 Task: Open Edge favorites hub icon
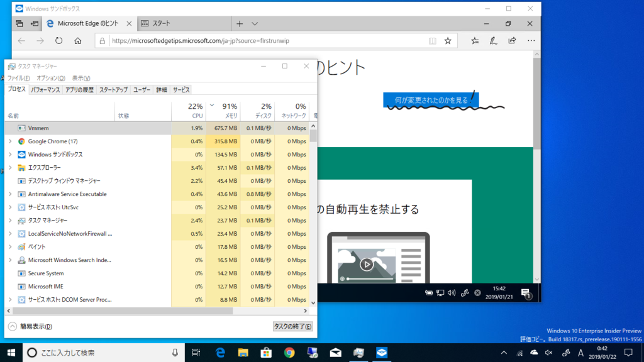(x=475, y=41)
